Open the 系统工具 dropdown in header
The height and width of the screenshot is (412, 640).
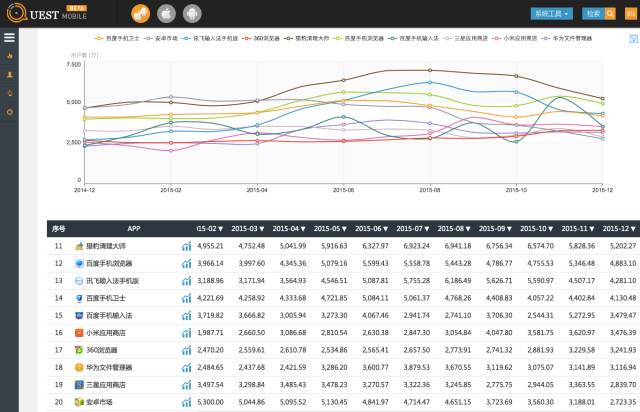pos(551,14)
